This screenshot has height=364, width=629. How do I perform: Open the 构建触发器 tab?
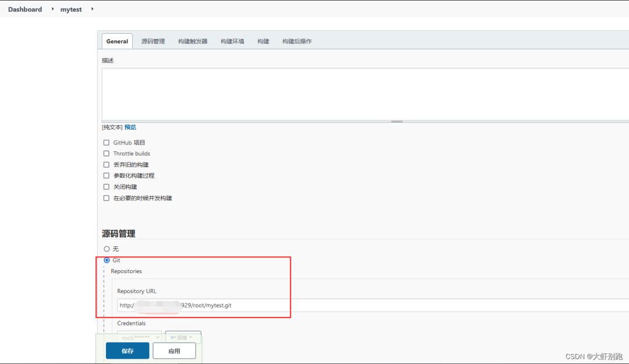tap(193, 41)
